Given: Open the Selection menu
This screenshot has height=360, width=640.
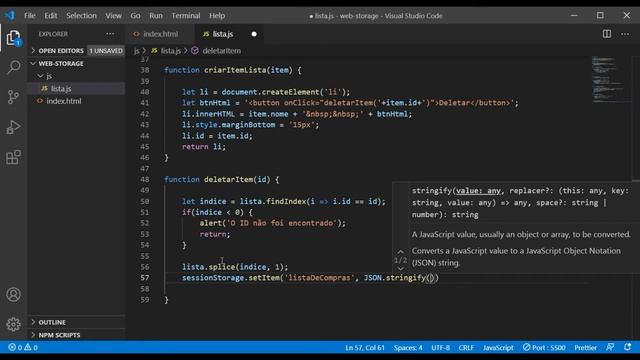Looking at the screenshot, I should pos(81,16).
